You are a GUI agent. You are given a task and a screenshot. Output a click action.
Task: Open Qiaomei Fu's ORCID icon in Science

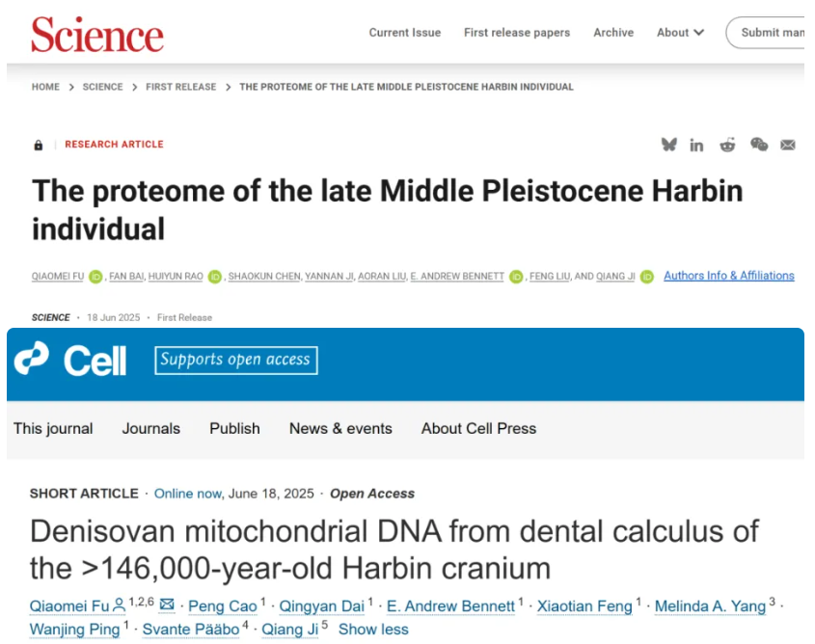pos(95,277)
